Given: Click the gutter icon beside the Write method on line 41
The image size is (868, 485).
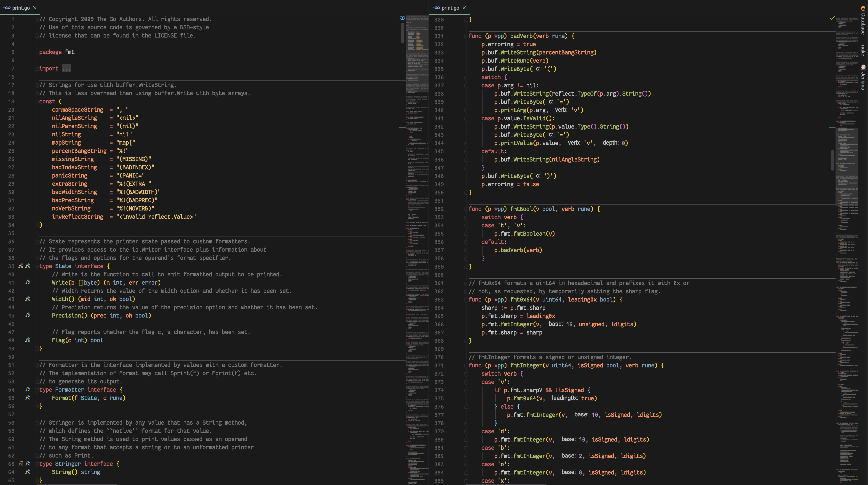Looking at the screenshot, I should (x=28, y=283).
